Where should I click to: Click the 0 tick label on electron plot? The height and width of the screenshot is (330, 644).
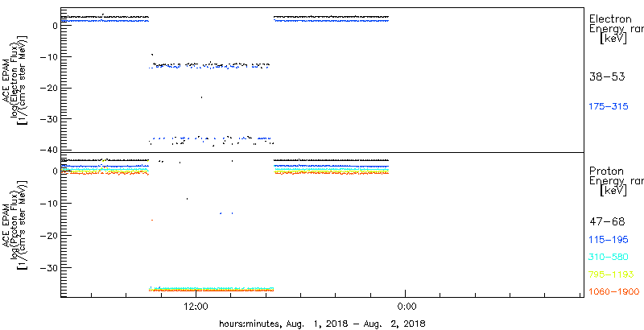point(56,26)
